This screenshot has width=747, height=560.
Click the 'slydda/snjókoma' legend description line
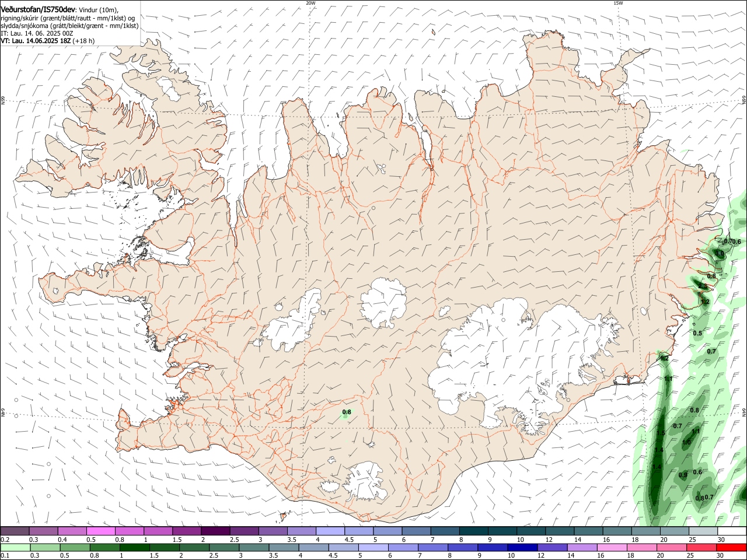(69, 26)
